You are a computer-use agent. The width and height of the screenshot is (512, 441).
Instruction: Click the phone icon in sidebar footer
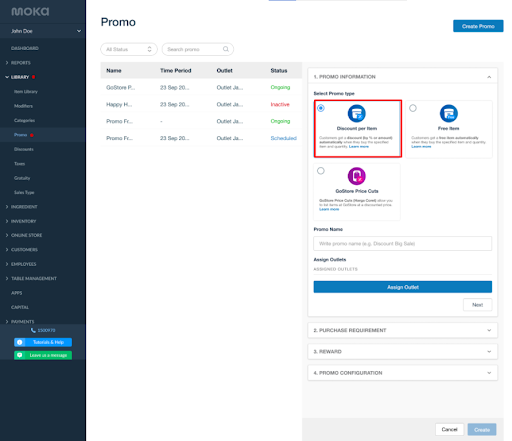33,330
